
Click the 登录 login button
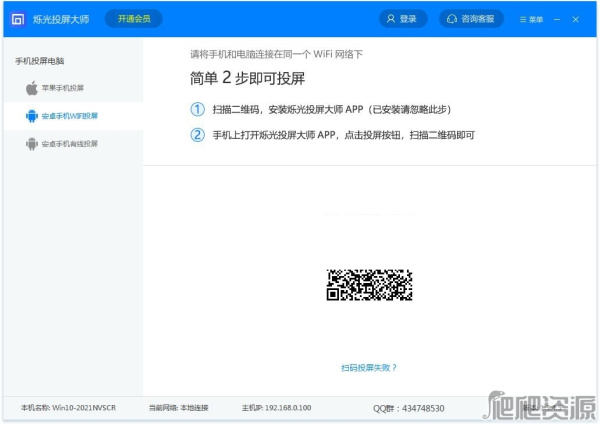click(x=403, y=19)
